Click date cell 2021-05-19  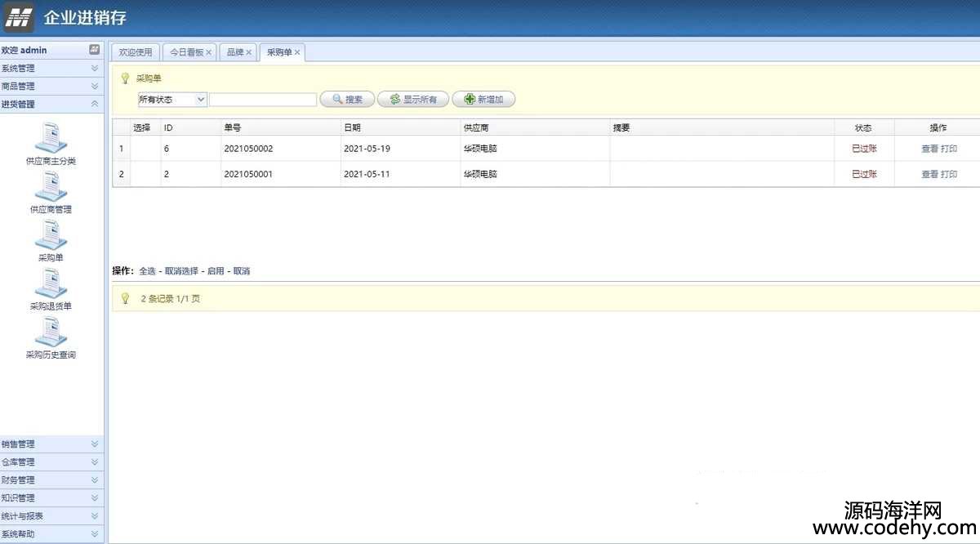click(x=367, y=149)
